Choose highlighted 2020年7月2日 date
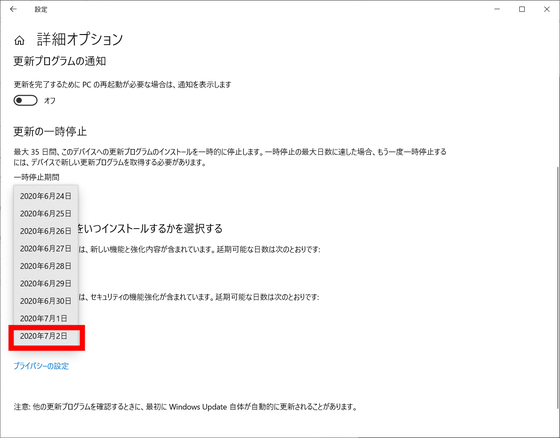 click(46, 337)
